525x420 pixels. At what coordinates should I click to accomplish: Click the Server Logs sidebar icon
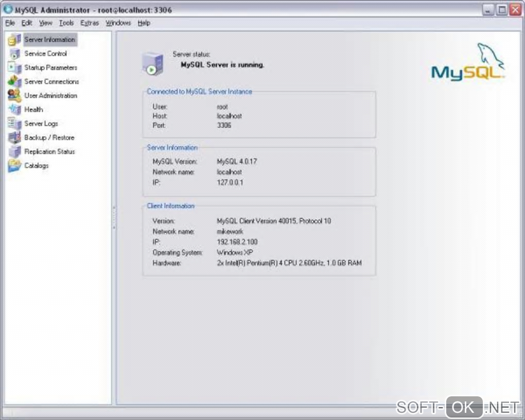tap(14, 124)
